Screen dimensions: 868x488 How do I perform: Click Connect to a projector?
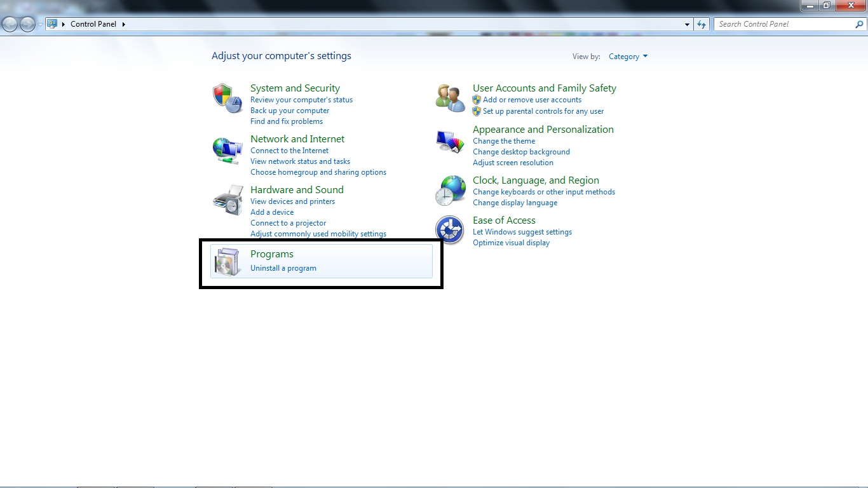[x=288, y=223]
